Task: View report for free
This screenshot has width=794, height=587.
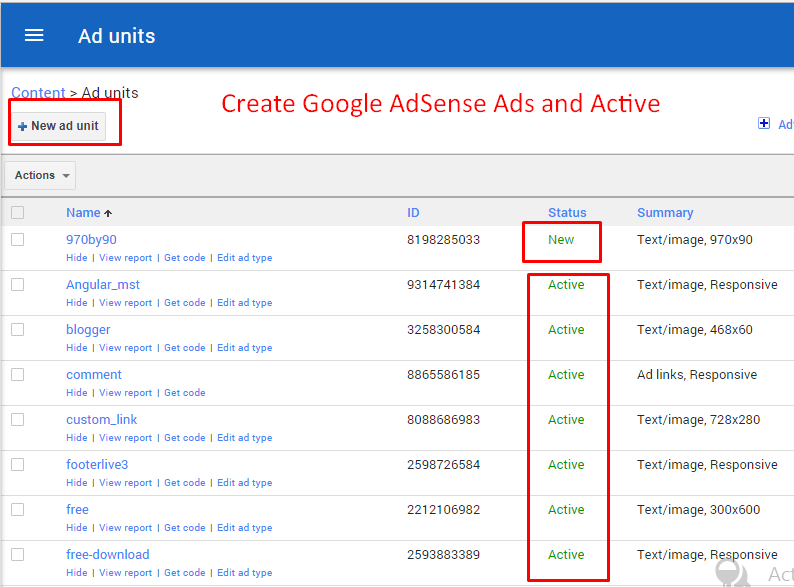Action: [x=126, y=528]
